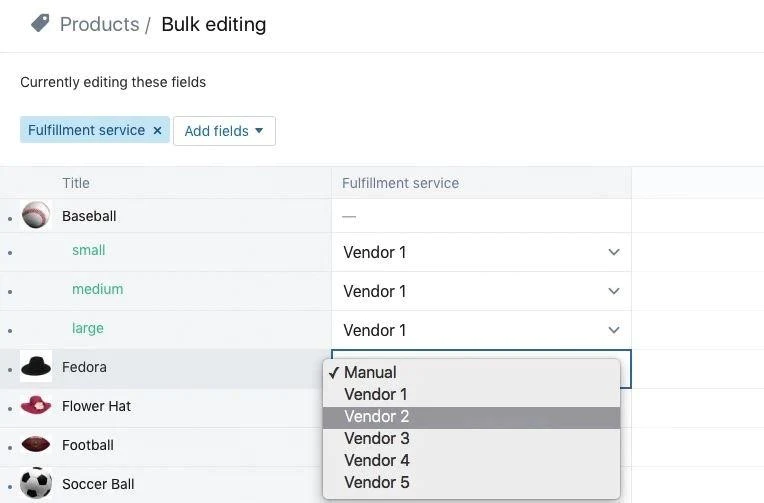
Task: Remove the Fulfillment service field chip
Action: coord(157,131)
